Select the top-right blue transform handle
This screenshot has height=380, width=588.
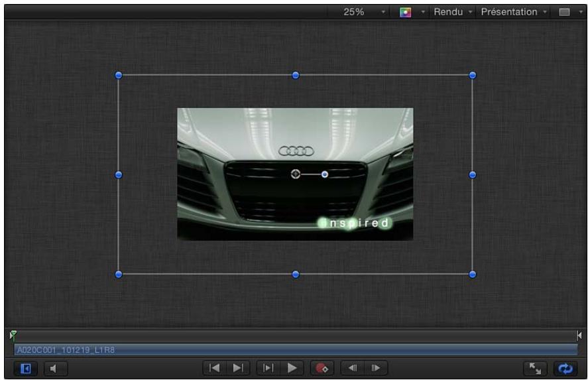(x=473, y=75)
